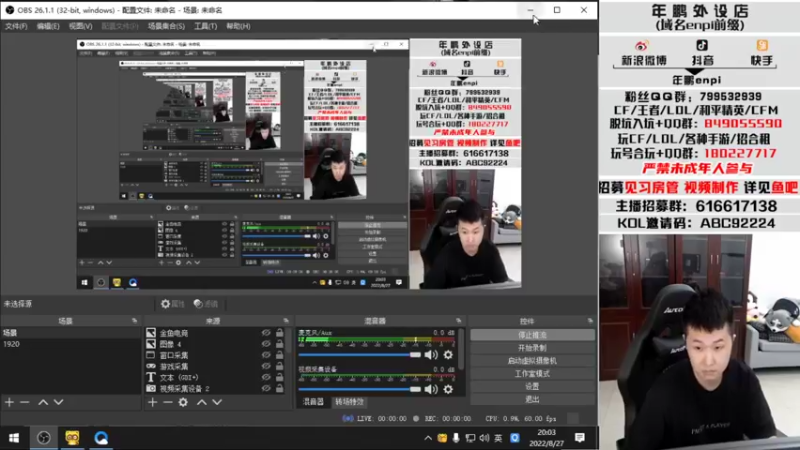
Task: Lock toggle for the first 来源 row
Action: point(280,333)
